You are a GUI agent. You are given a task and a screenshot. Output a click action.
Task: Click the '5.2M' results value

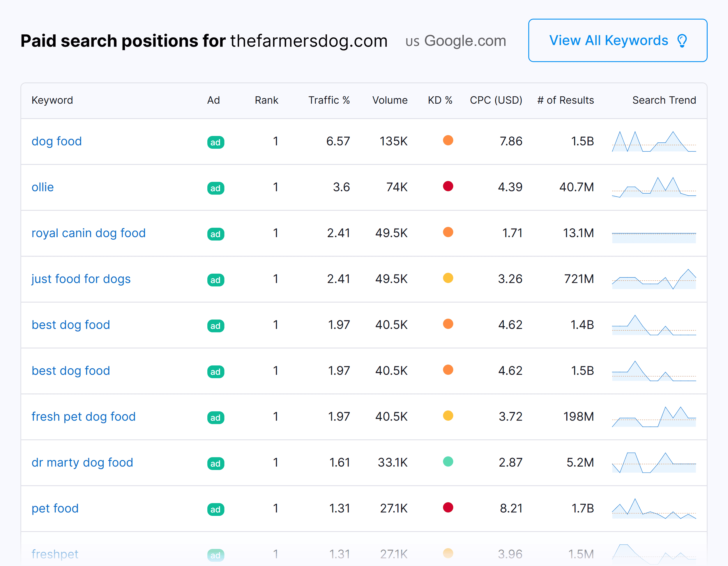(x=580, y=463)
